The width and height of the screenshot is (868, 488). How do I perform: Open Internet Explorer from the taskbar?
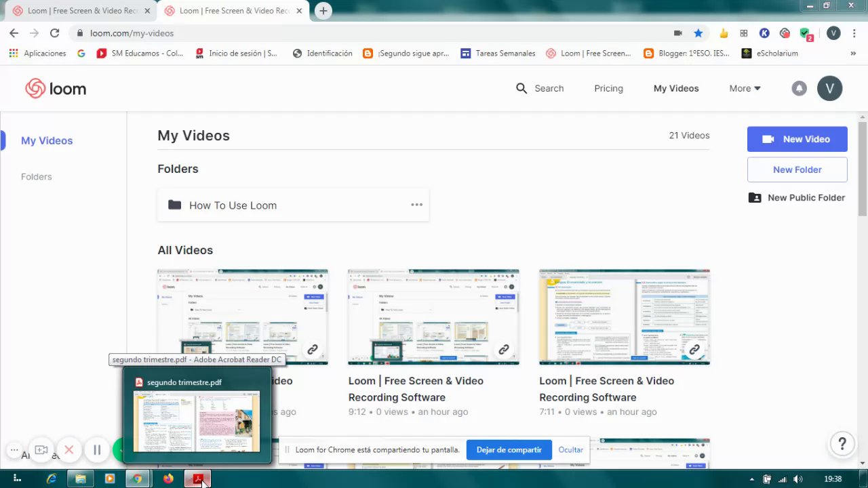point(52,479)
